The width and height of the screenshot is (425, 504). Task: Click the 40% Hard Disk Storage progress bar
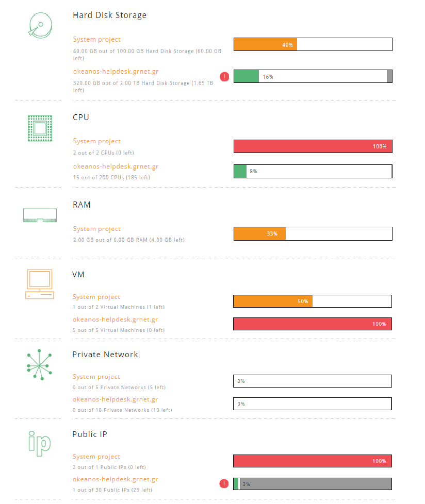(x=312, y=44)
